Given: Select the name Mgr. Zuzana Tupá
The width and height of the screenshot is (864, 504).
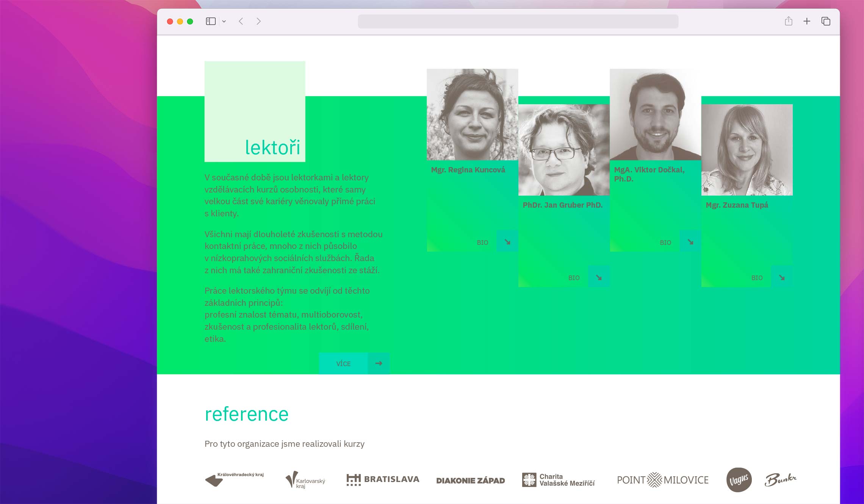Looking at the screenshot, I should 737,205.
